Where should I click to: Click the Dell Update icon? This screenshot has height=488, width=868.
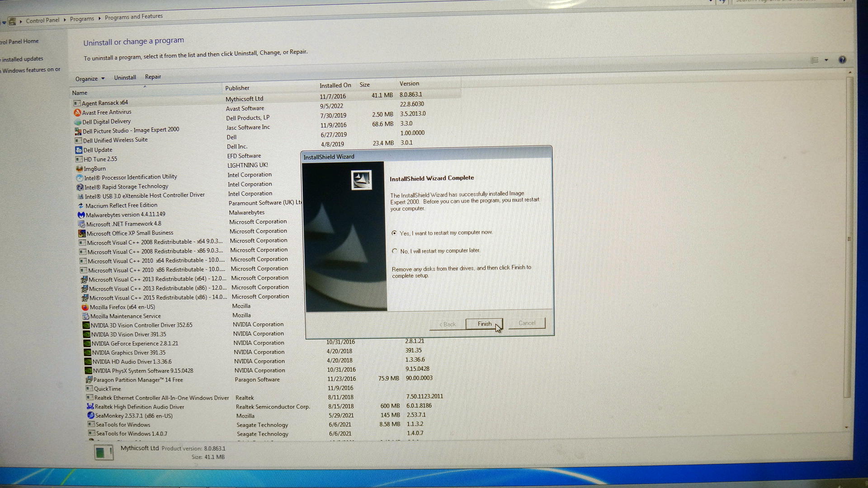pyautogui.click(x=79, y=150)
